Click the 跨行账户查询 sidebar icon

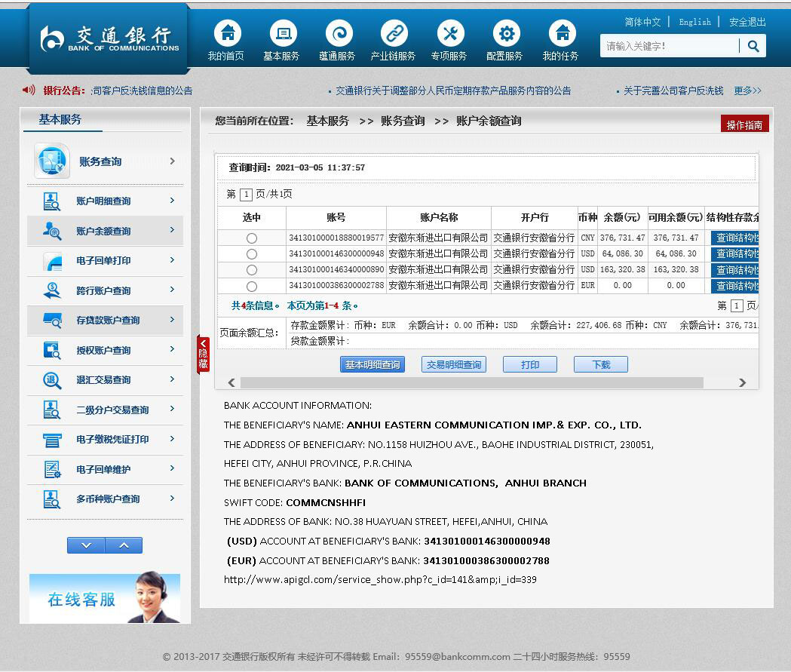click(x=52, y=290)
